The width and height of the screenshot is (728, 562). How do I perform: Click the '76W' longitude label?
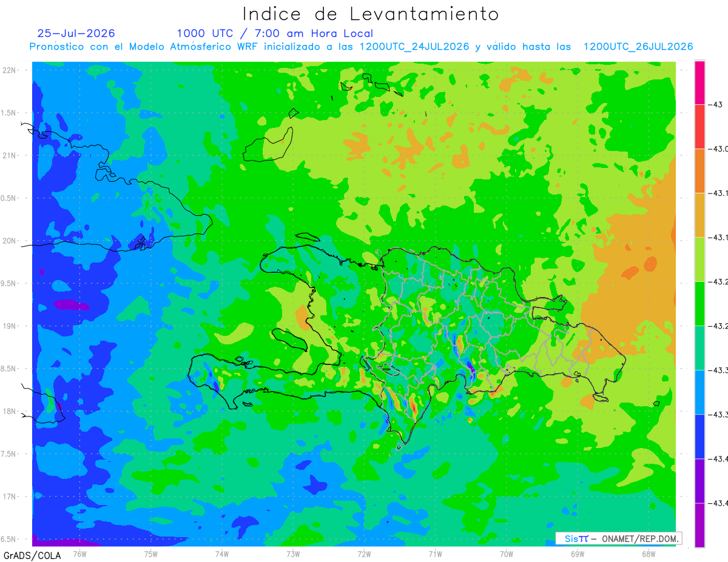tap(79, 554)
